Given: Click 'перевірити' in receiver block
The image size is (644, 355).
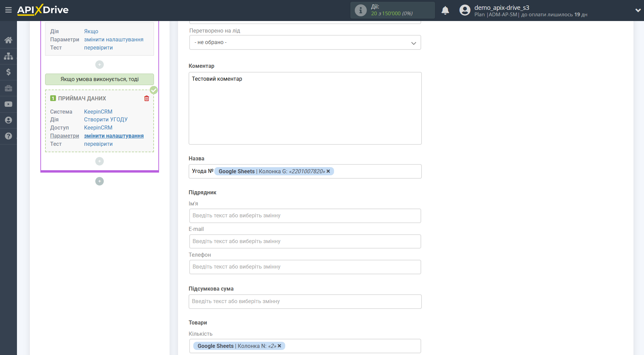Looking at the screenshot, I should click(98, 144).
